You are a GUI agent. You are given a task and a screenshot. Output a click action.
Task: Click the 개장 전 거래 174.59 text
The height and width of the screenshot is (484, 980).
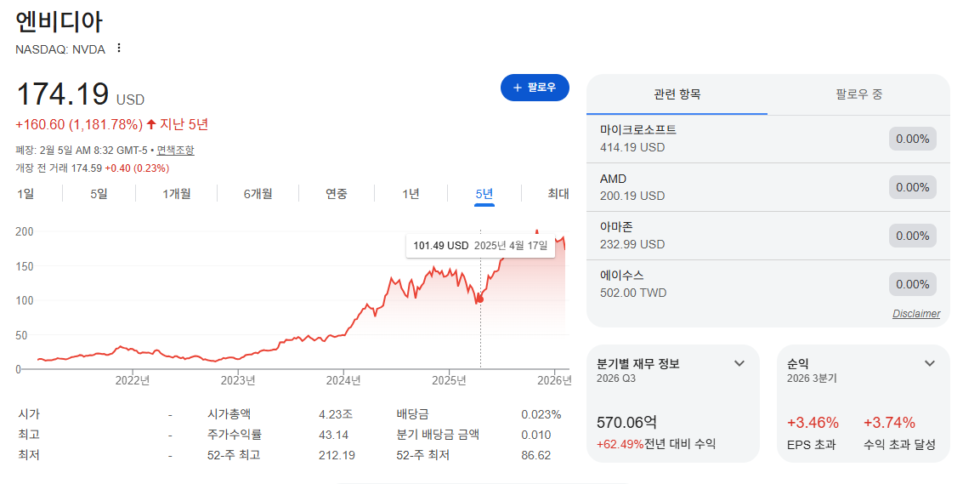(59, 168)
